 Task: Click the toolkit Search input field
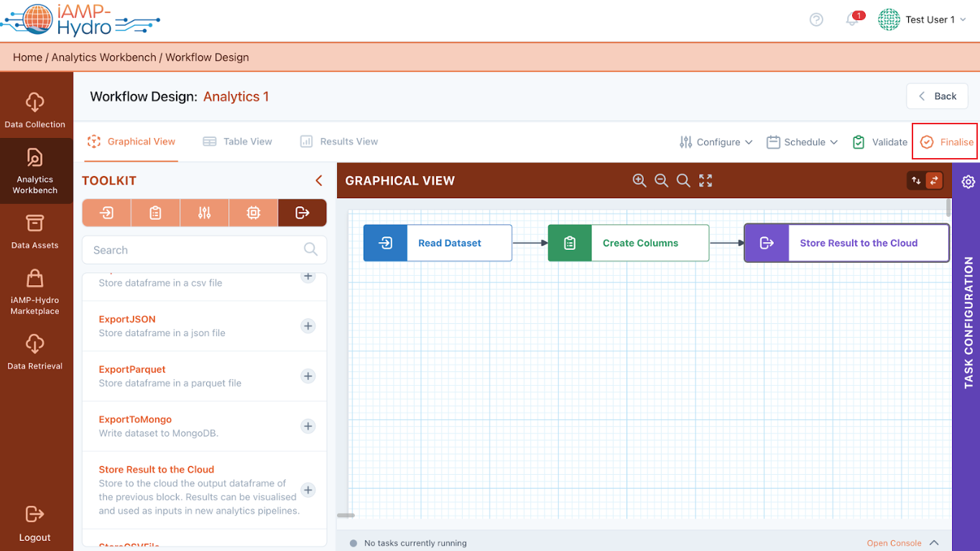pos(194,250)
